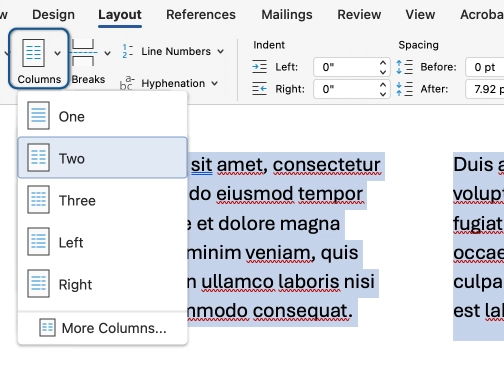Click the word "Duis" in second column
The width and height of the screenshot is (504, 379).
[x=473, y=164]
